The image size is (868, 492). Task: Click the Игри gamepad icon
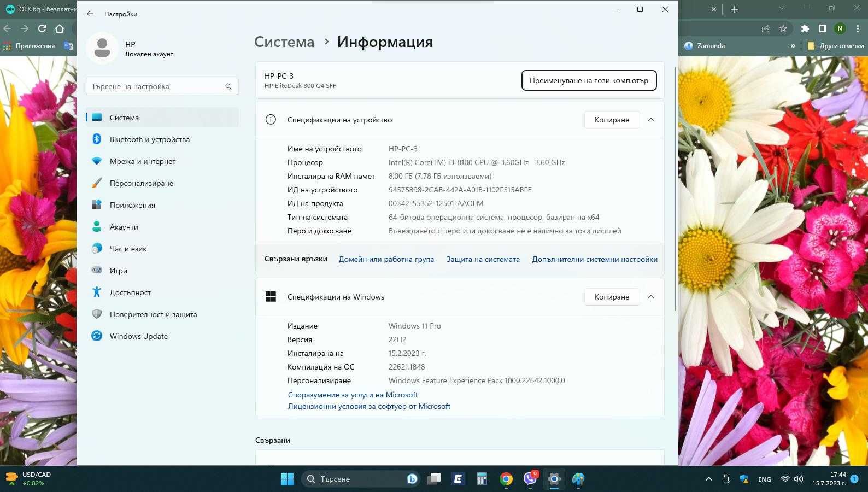pos(97,270)
